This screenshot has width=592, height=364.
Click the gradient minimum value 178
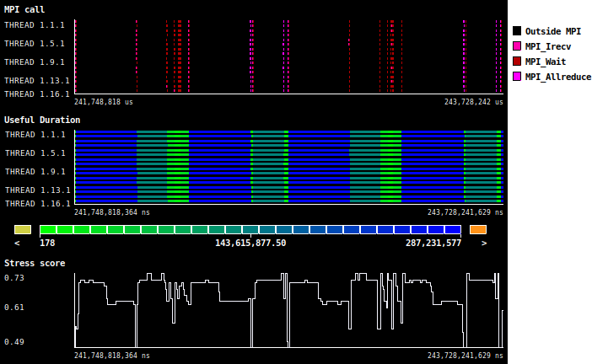click(47, 244)
